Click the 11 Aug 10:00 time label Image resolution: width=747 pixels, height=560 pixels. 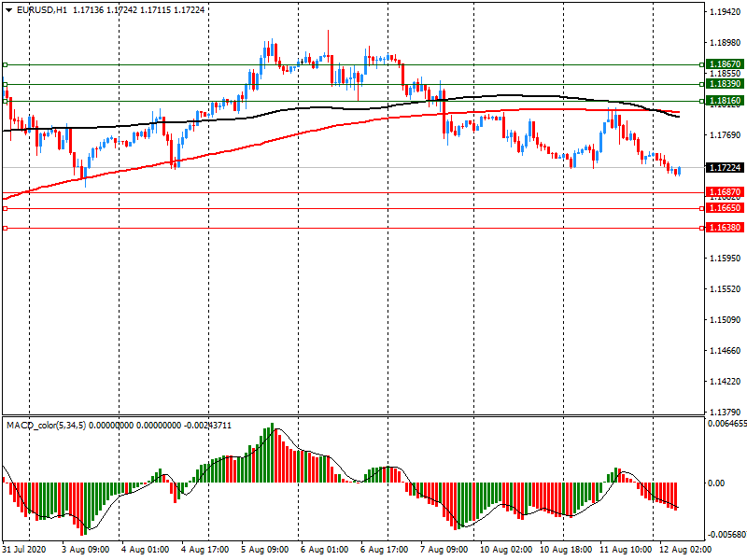[x=626, y=550]
